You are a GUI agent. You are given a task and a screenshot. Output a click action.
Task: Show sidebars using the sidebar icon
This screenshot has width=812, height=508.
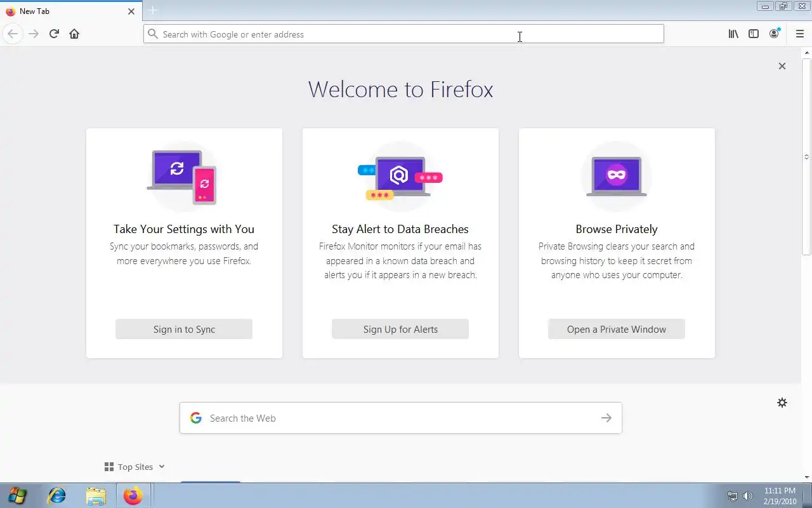pos(754,34)
